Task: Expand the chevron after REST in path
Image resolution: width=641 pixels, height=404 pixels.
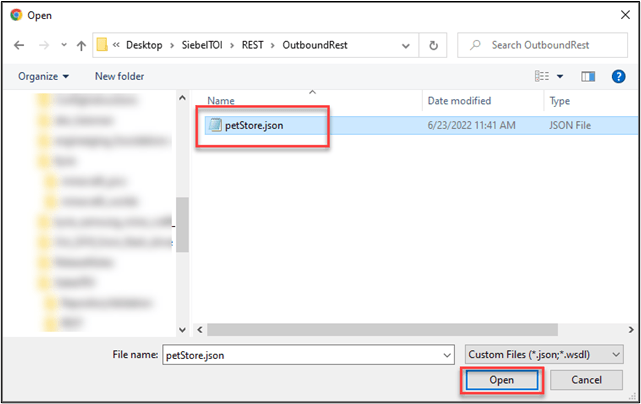Action: (x=273, y=45)
